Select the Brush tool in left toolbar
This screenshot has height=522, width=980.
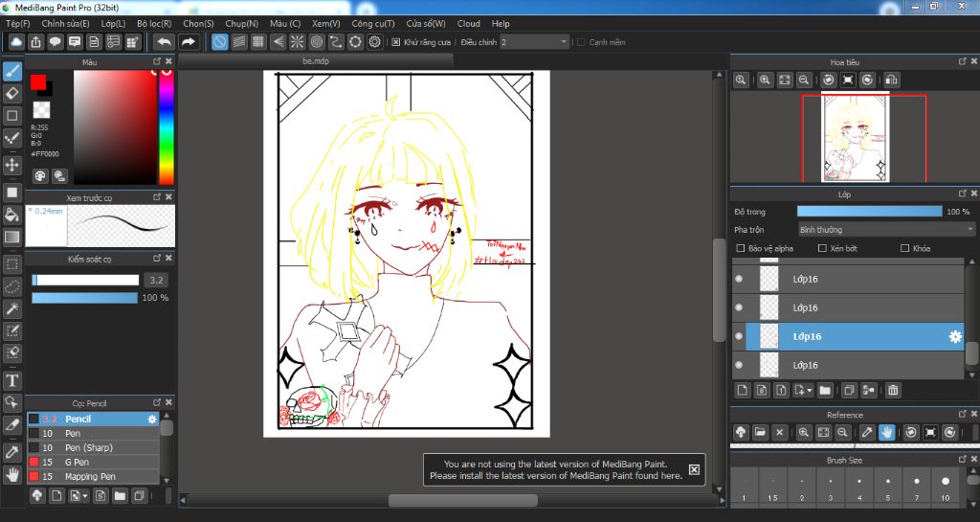(x=11, y=71)
